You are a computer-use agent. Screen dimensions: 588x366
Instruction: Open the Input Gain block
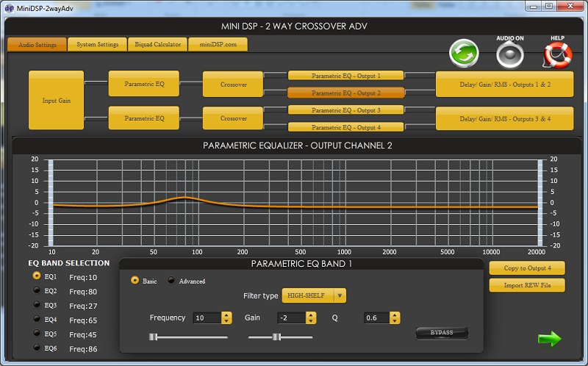pyautogui.click(x=57, y=101)
